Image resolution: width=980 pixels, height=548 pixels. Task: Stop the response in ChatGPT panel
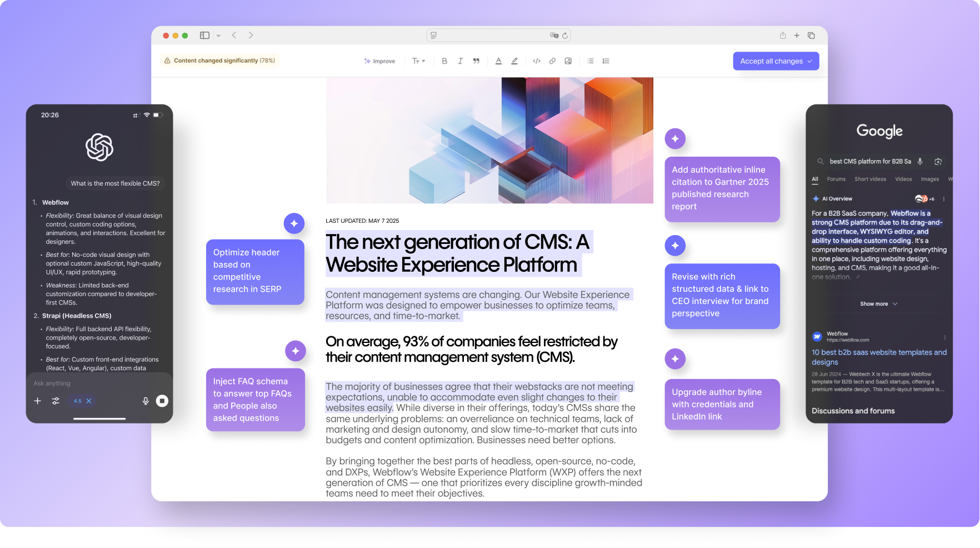(x=162, y=401)
